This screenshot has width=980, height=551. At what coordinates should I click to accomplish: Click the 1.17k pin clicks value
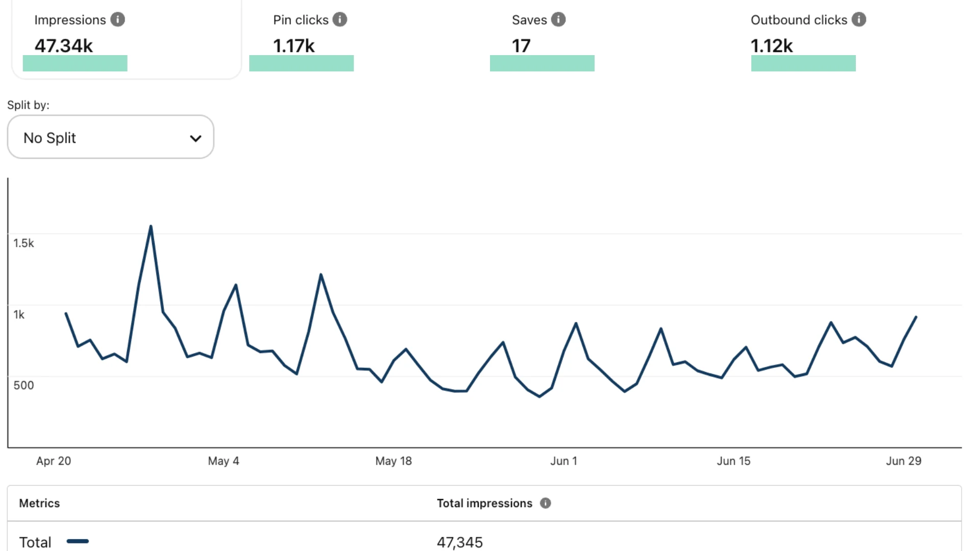click(x=294, y=45)
